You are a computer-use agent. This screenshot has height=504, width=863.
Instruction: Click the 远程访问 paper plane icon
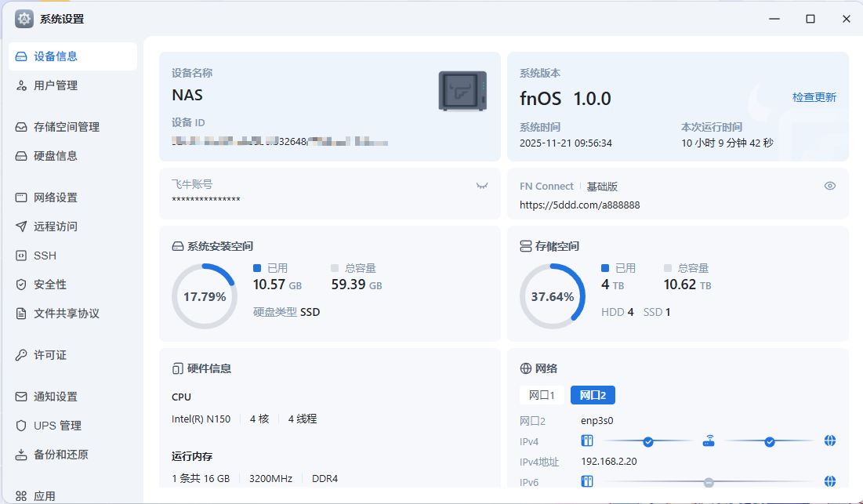pyautogui.click(x=22, y=227)
